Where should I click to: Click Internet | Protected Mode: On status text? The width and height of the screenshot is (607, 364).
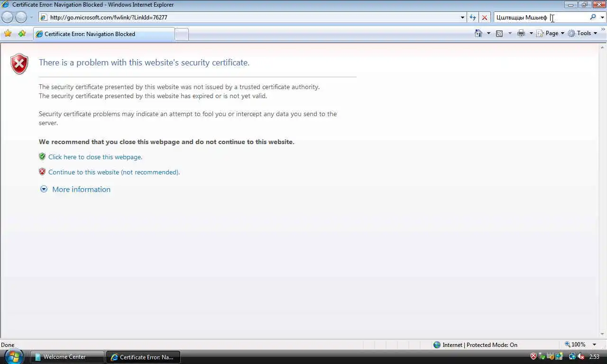480,345
